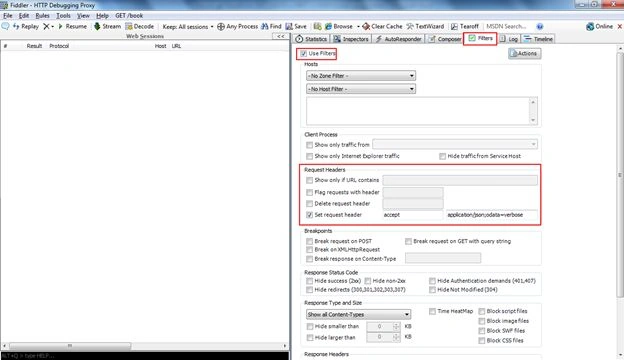This screenshot has height=360, width=624.
Task: Click the Any Process target icon
Action: point(221,27)
